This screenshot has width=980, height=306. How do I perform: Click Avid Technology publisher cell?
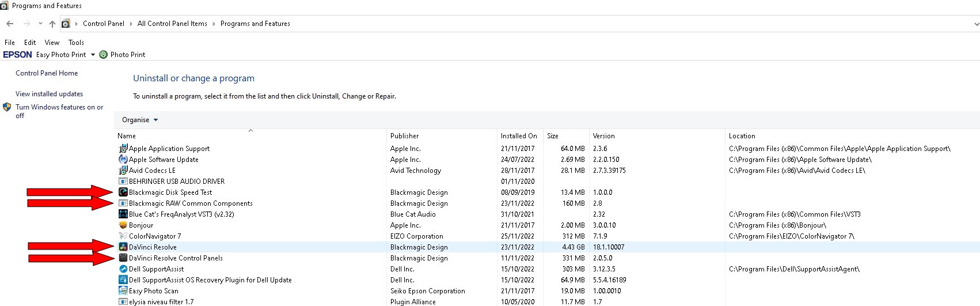(x=416, y=171)
